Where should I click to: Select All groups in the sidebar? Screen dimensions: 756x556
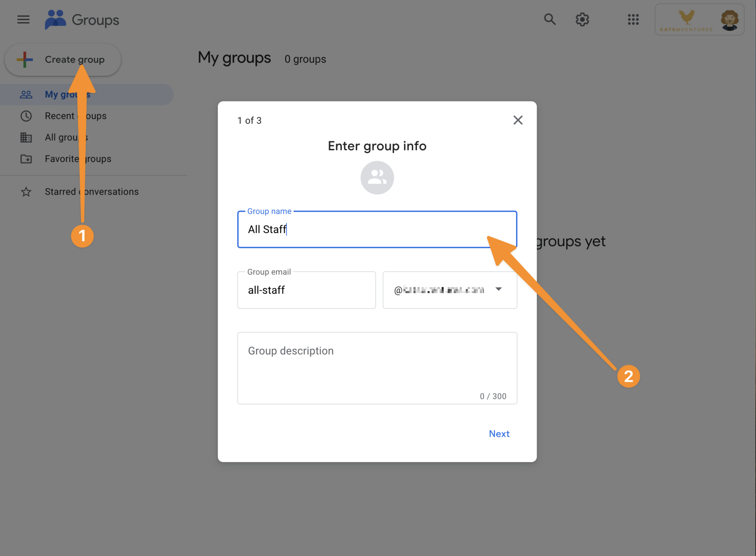(x=66, y=137)
